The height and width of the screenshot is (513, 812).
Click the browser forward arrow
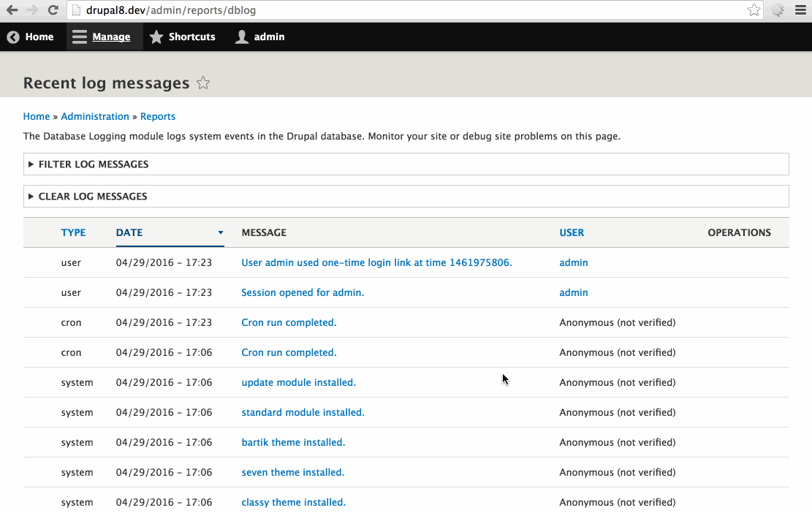tap(32, 10)
